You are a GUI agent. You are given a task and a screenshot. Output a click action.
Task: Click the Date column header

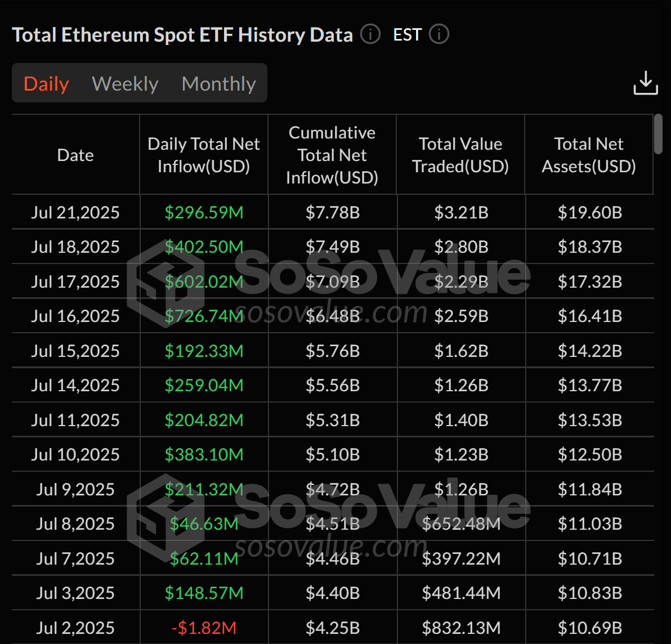click(x=75, y=155)
